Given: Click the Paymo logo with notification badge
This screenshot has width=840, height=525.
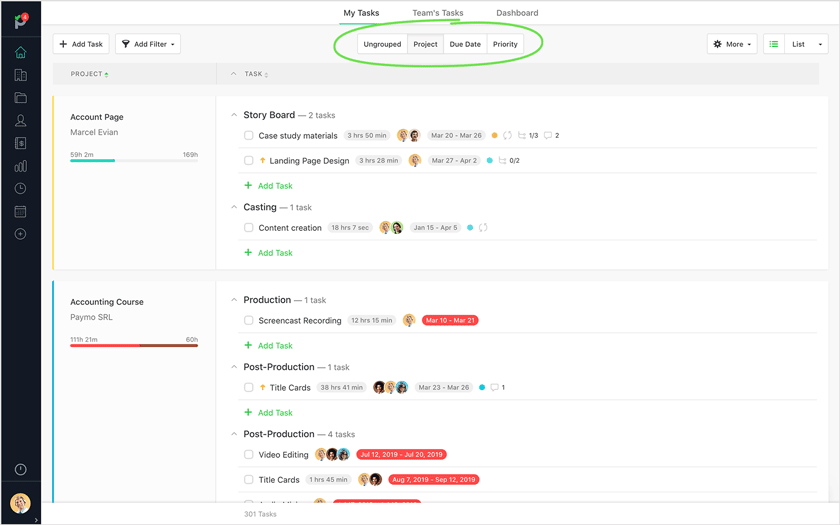Looking at the screenshot, I should [x=21, y=20].
